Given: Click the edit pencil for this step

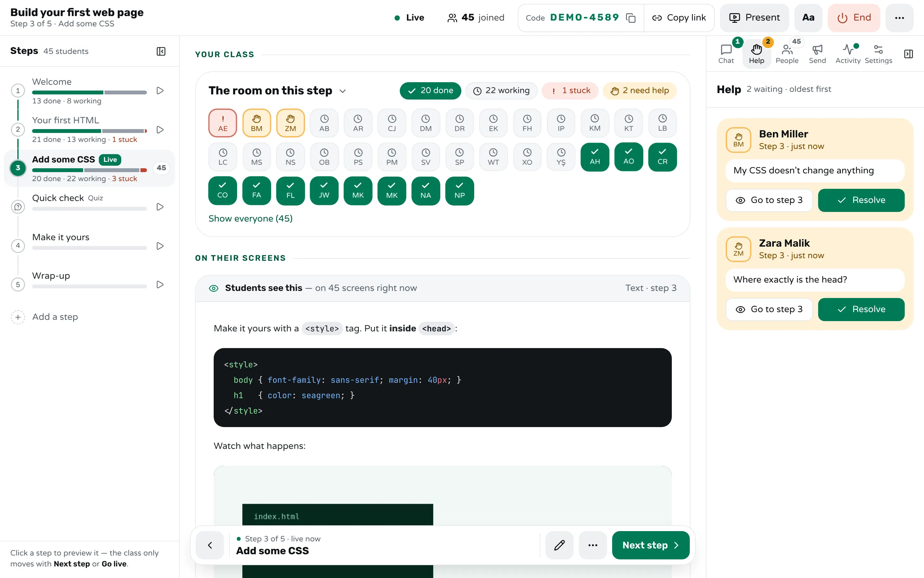Looking at the screenshot, I should coord(559,545).
